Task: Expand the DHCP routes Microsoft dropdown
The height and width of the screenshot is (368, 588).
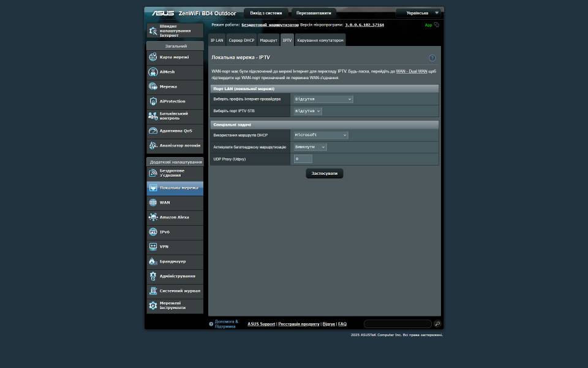Action: (x=320, y=135)
